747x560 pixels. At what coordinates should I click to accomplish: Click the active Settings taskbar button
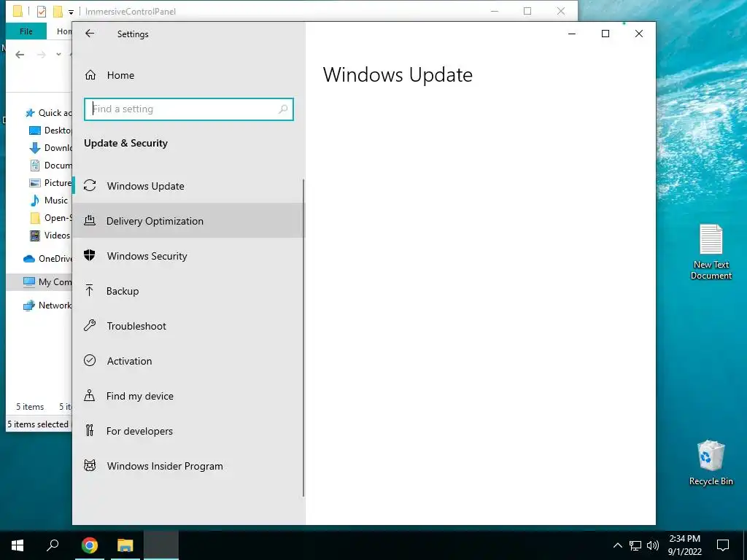pos(161,545)
